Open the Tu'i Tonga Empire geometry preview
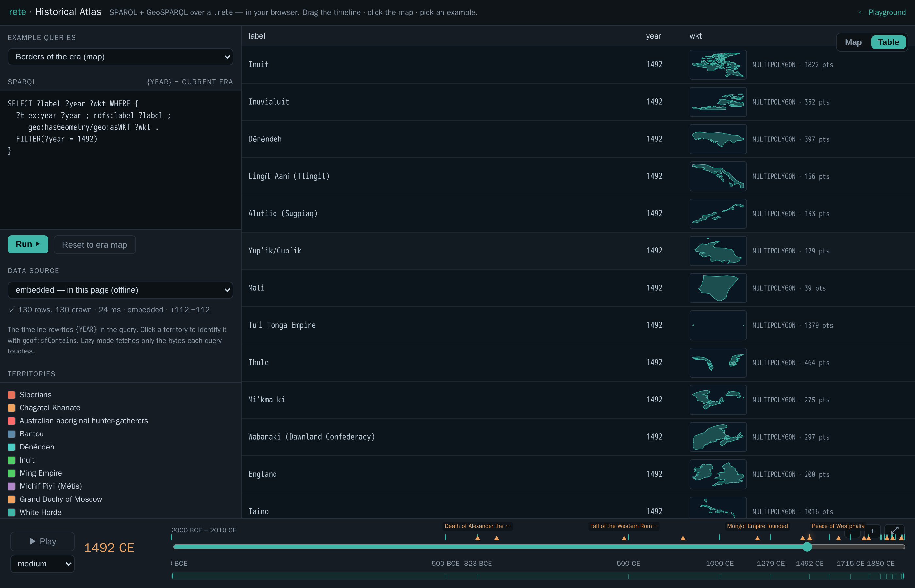Image resolution: width=915 pixels, height=588 pixels. click(718, 325)
